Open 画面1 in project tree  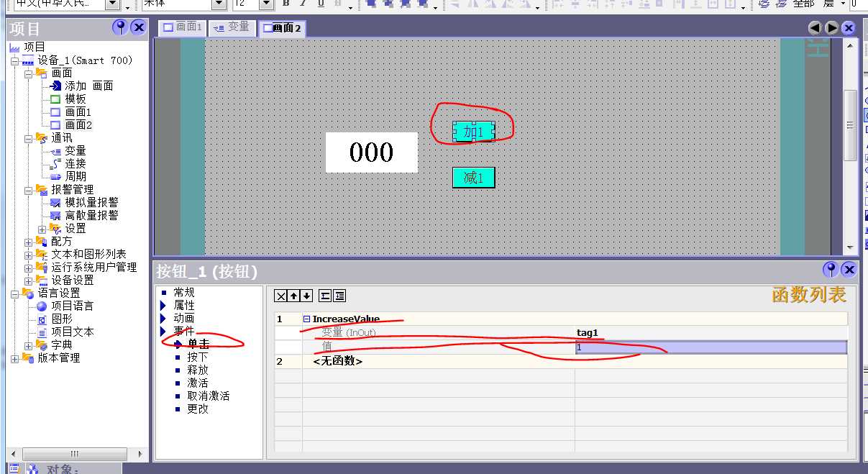(x=78, y=112)
